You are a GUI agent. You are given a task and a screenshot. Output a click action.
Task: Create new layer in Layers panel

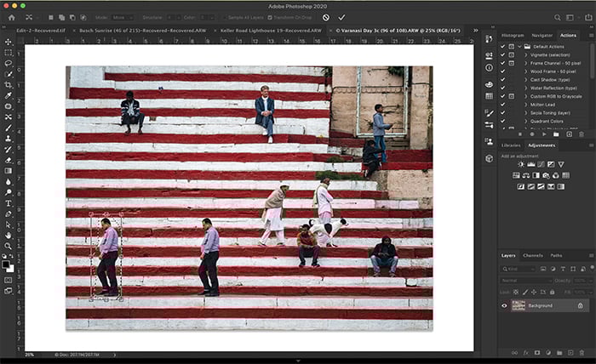tap(570, 353)
